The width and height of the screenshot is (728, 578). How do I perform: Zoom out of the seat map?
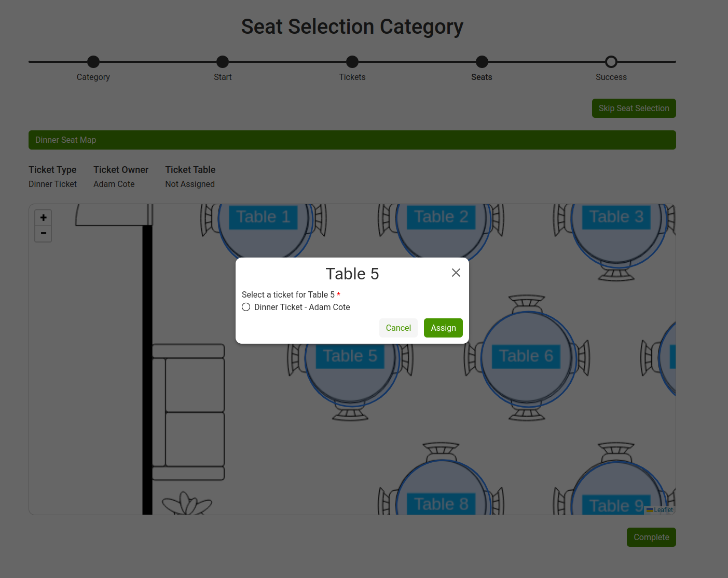click(x=43, y=234)
